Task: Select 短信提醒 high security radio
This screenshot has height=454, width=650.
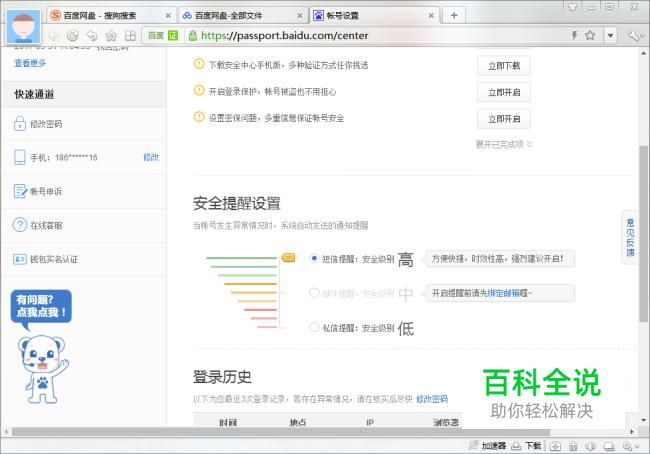Action: [314, 258]
